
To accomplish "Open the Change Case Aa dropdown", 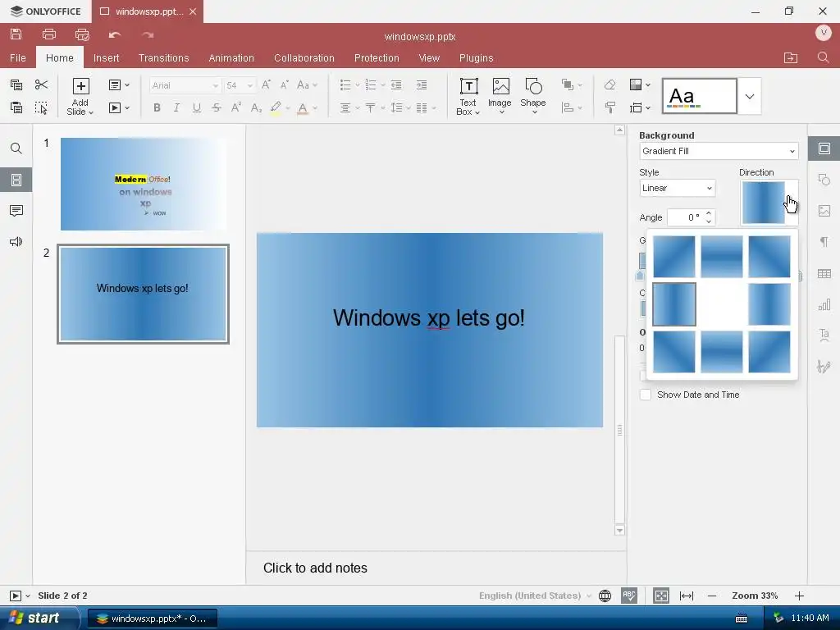I will point(307,84).
